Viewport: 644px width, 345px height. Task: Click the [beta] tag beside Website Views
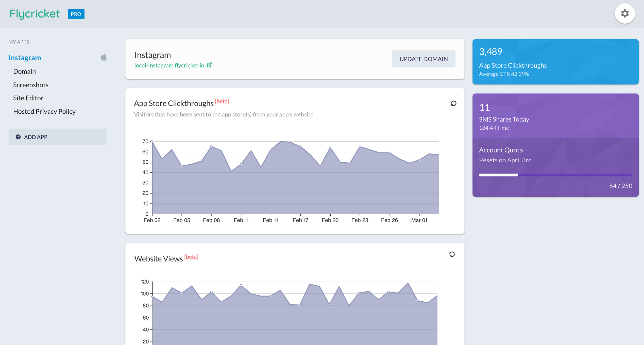(x=191, y=257)
